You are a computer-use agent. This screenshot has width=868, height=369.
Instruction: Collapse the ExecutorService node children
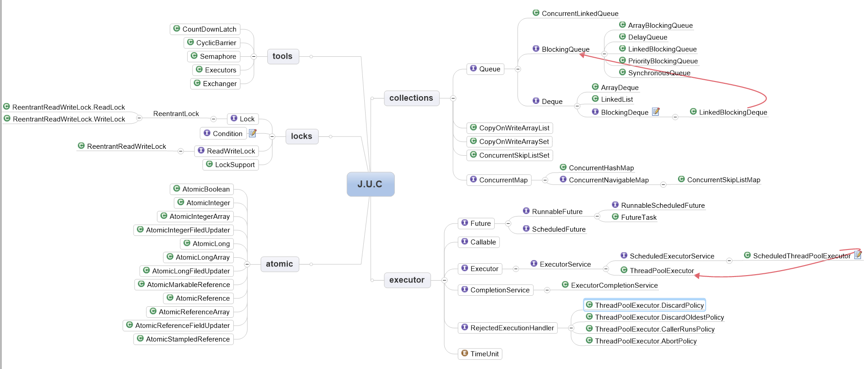[606, 269]
